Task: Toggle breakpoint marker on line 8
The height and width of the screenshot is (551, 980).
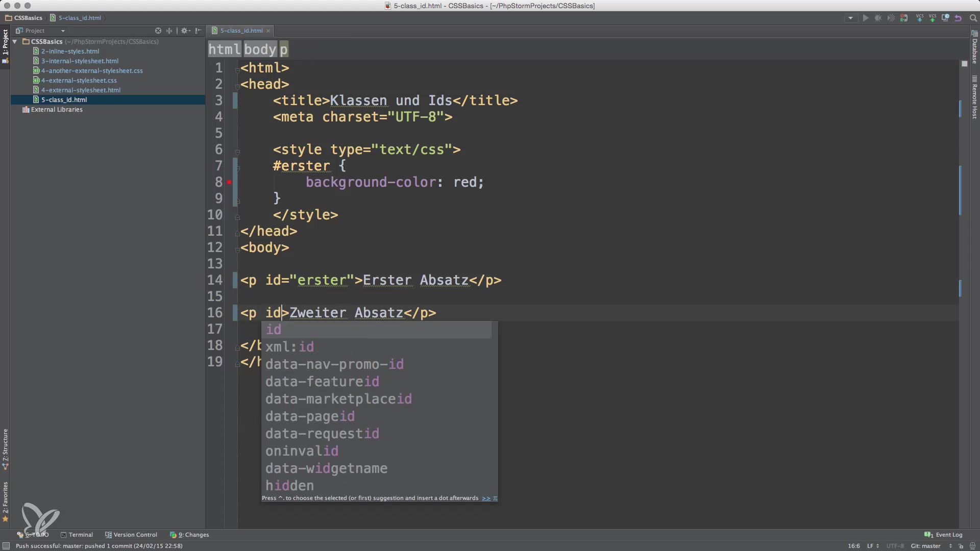Action: (x=229, y=182)
